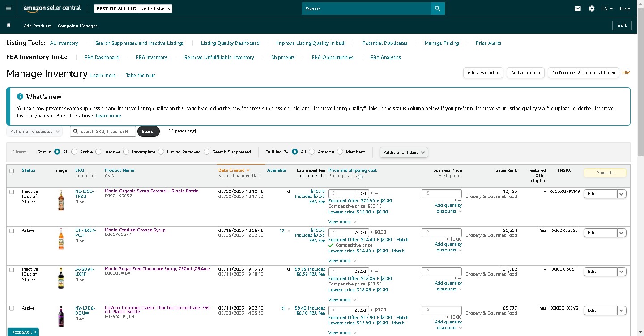Screen dimensions: 644x336
Task: Close the Feedback tab with the X icon
Action: pyautogui.click(x=35, y=332)
